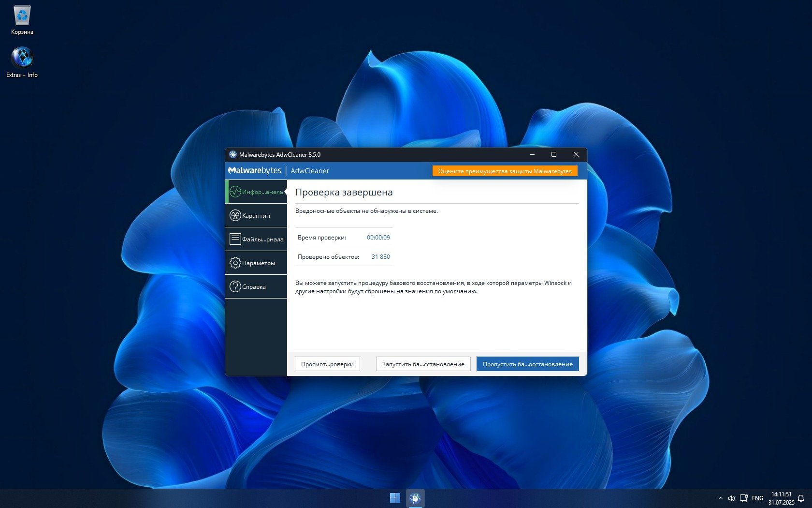The height and width of the screenshot is (508, 812).
Task: Click the Просмот...роверки button
Action: pyautogui.click(x=327, y=364)
